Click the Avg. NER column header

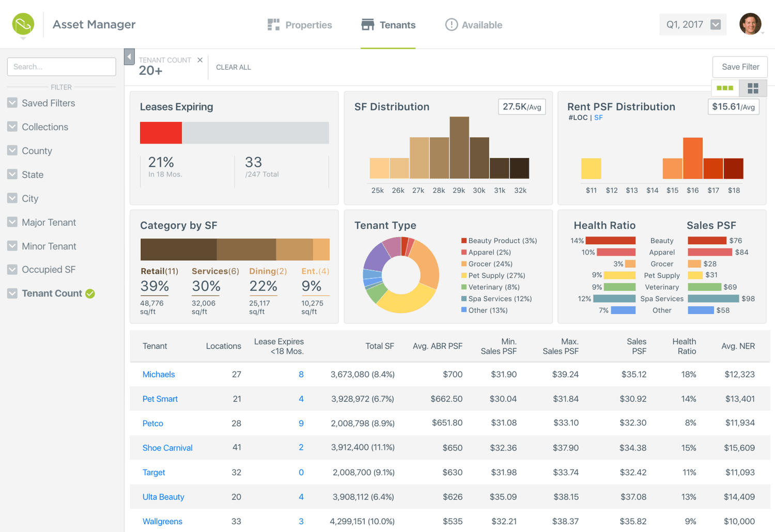[738, 346]
